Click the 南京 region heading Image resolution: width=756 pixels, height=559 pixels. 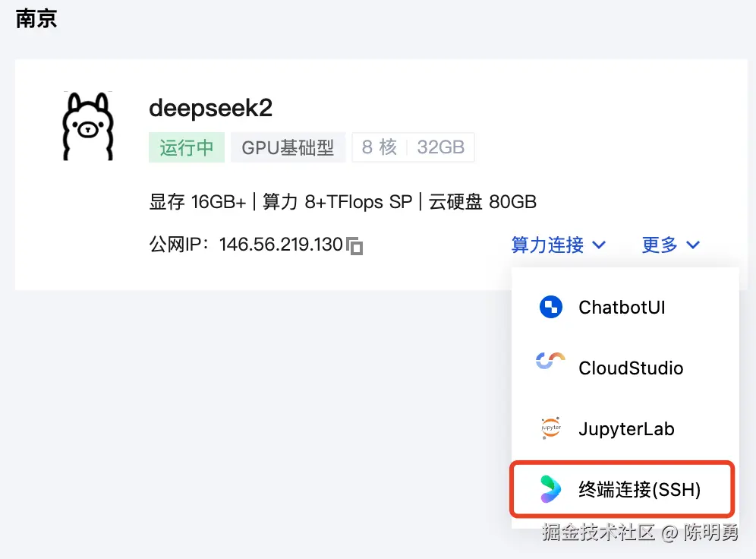point(36,19)
